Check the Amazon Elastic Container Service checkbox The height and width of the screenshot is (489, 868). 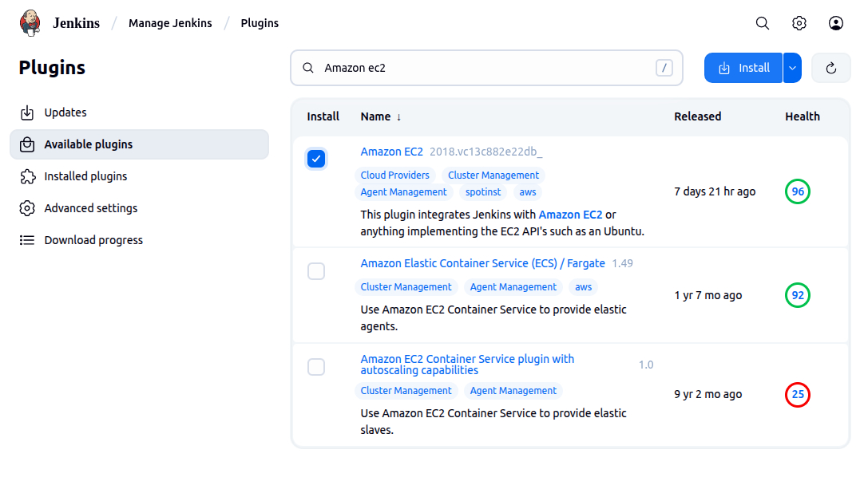[316, 271]
